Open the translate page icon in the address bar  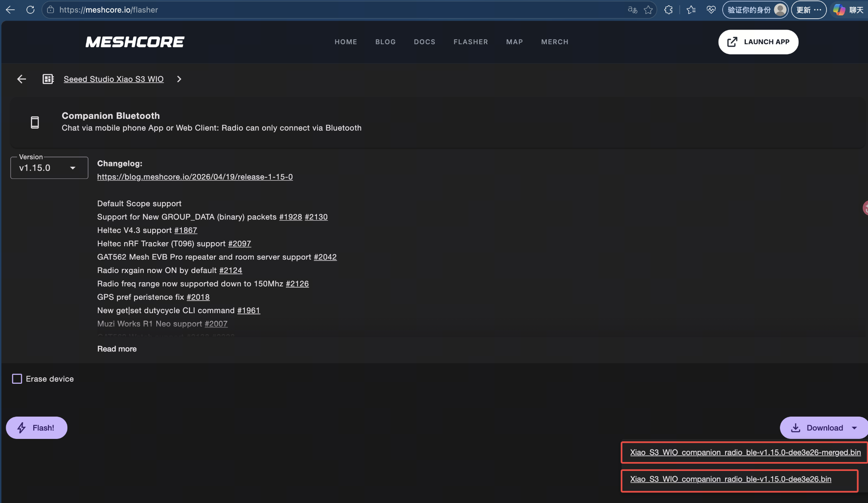tap(633, 10)
